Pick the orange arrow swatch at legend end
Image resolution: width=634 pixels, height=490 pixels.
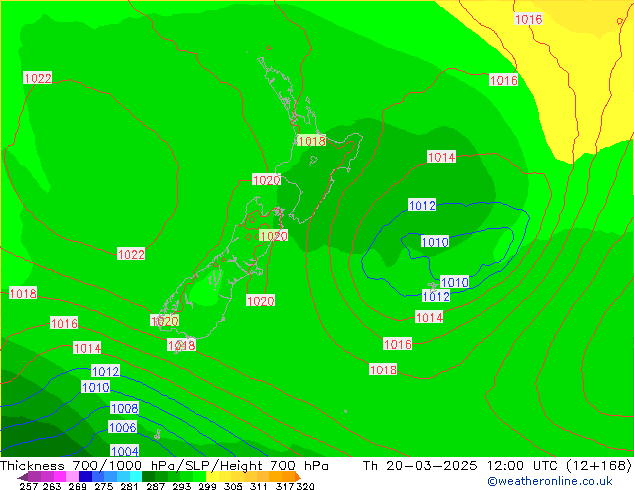click(298, 477)
